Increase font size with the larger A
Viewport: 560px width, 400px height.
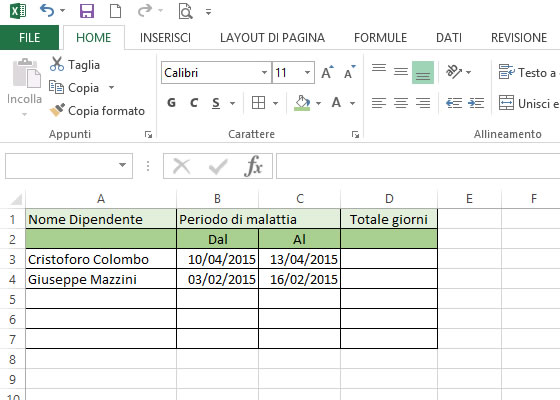click(x=327, y=73)
